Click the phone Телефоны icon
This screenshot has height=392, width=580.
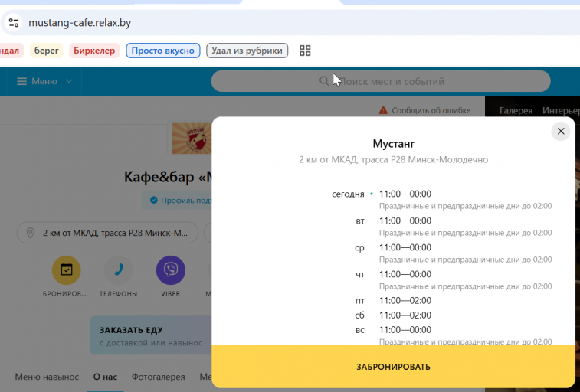[x=118, y=270]
